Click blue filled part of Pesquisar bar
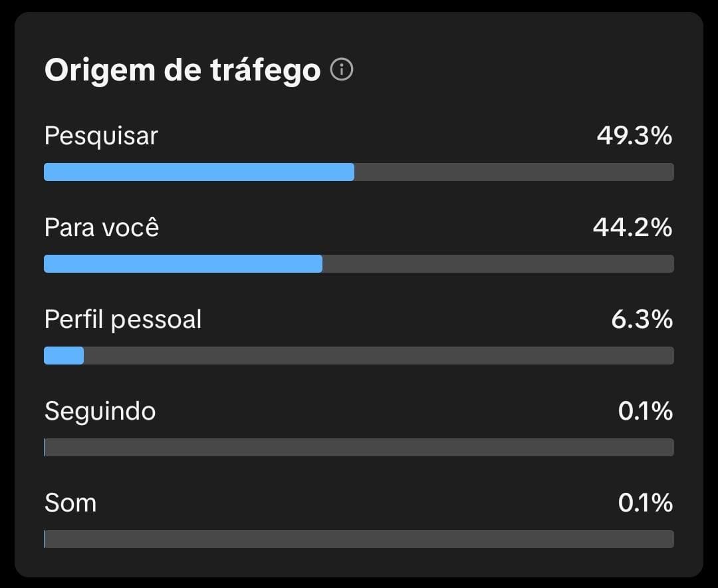 tap(199, 172)
